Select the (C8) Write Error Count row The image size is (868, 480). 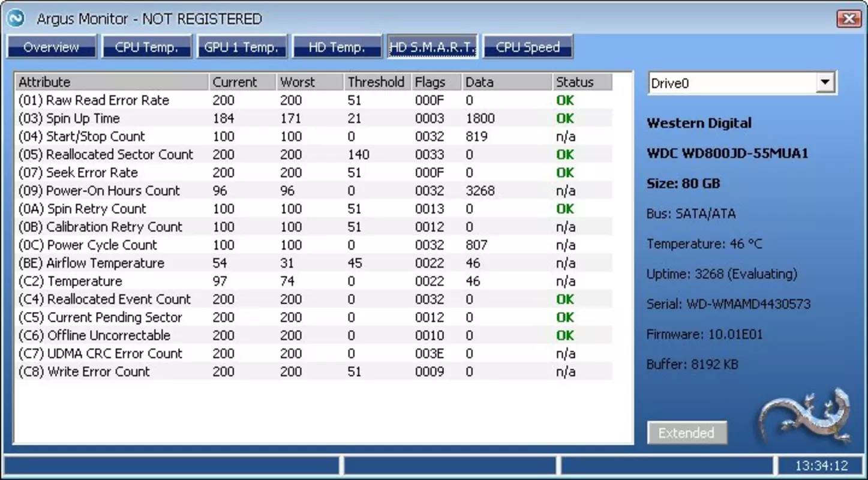point(314,371)
